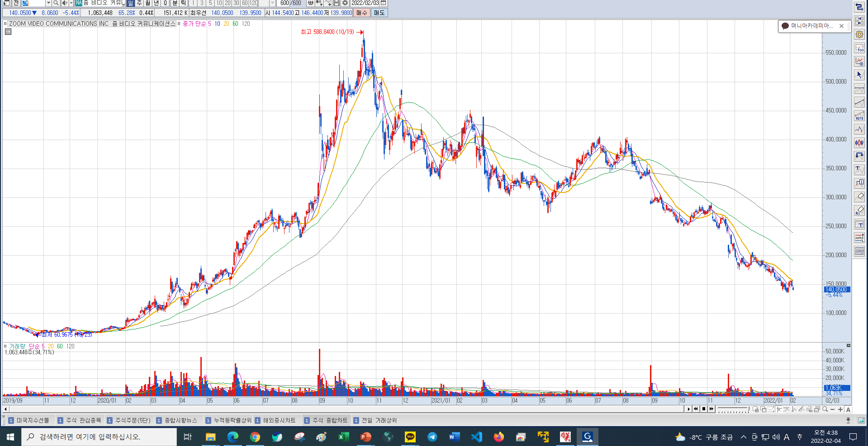Open the 누적등락률상위 tab
The width and height of the screenshot is (868, 446).
click(x=228, y=420)
